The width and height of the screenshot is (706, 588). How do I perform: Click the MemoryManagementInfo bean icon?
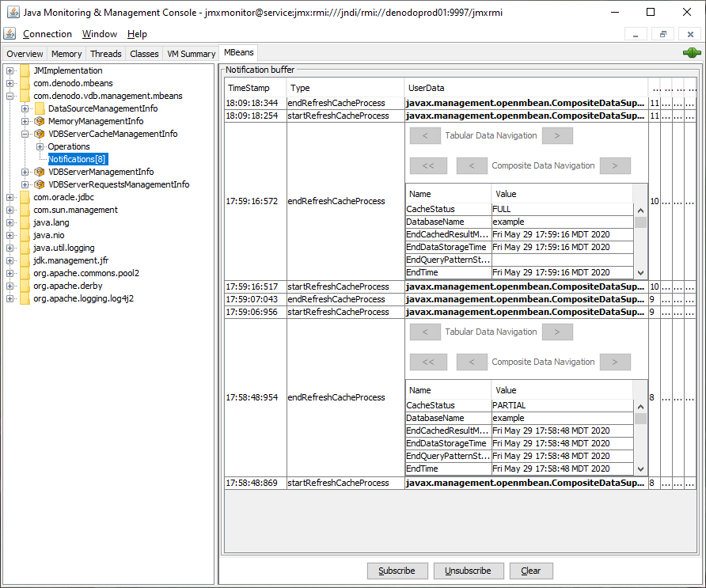(x=40, y=121)
